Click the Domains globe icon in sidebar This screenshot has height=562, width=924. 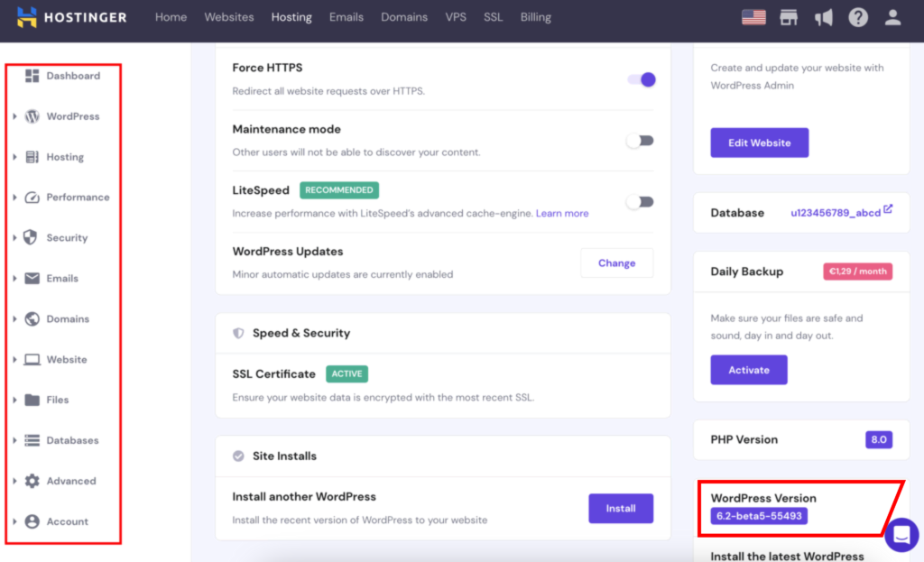pos(32,318)
